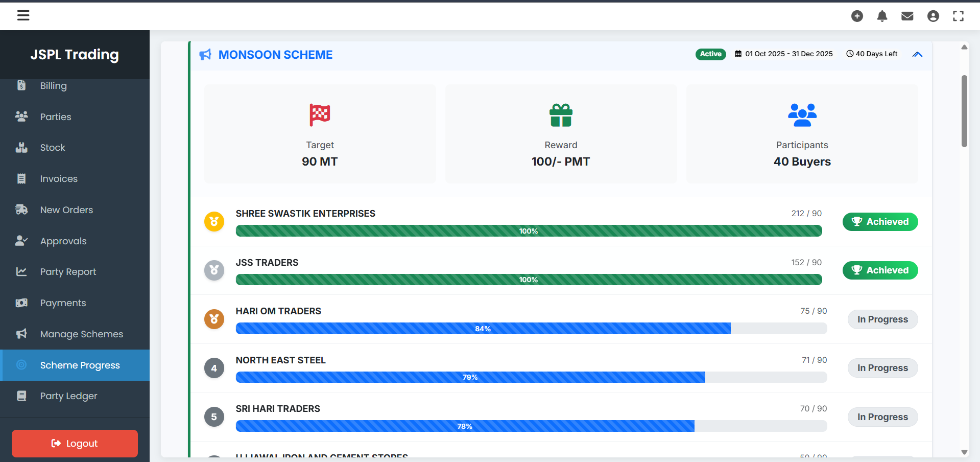Open Party Report from sidebar
Image resolution: width=980 pixels, height=462 pixels.
click(68, 272)
